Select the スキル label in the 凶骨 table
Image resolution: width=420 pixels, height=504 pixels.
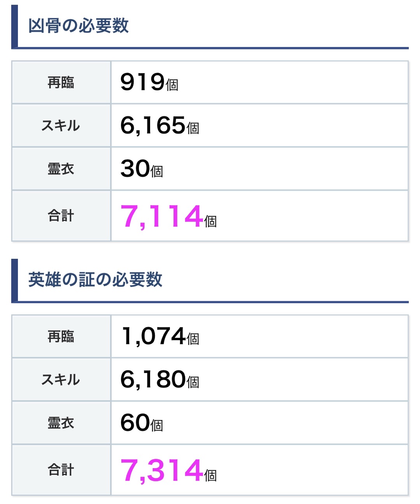click(61, 126)
